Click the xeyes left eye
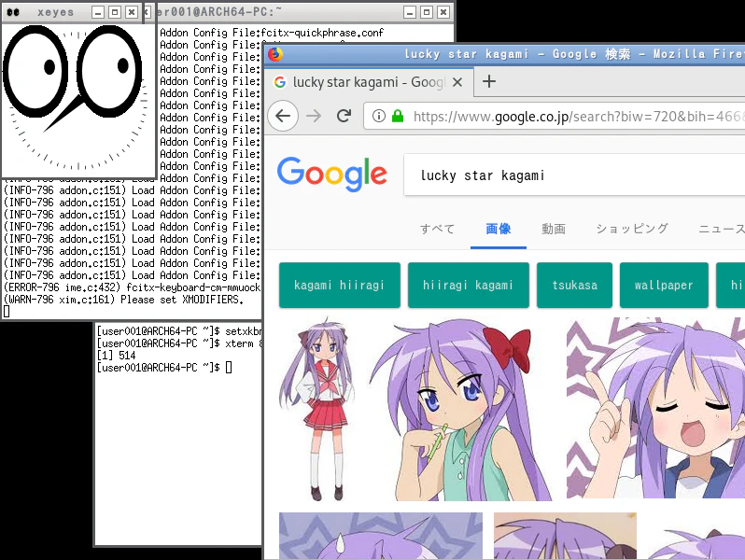The height and width of the screenshot is (560, 745). click(x=36, y=71)
